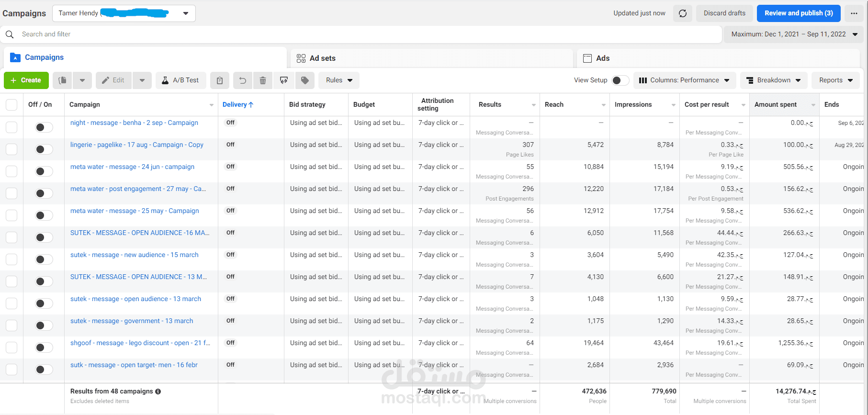The height and width of the screenshot is (415, 868).
Task: Expand the duplicate options arrow
Action: point(82,80)
